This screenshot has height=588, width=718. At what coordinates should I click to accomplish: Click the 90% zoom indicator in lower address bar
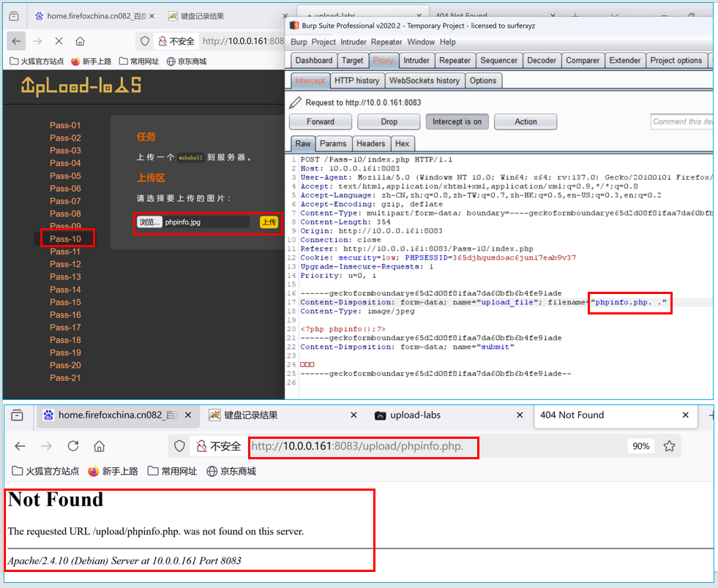click(x=640, y=446)
